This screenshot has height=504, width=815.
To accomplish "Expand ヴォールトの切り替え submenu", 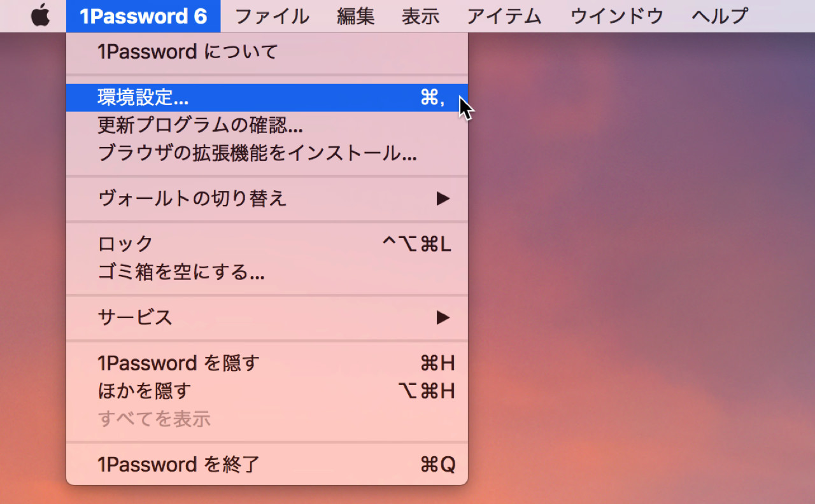I will coord(267,199).
